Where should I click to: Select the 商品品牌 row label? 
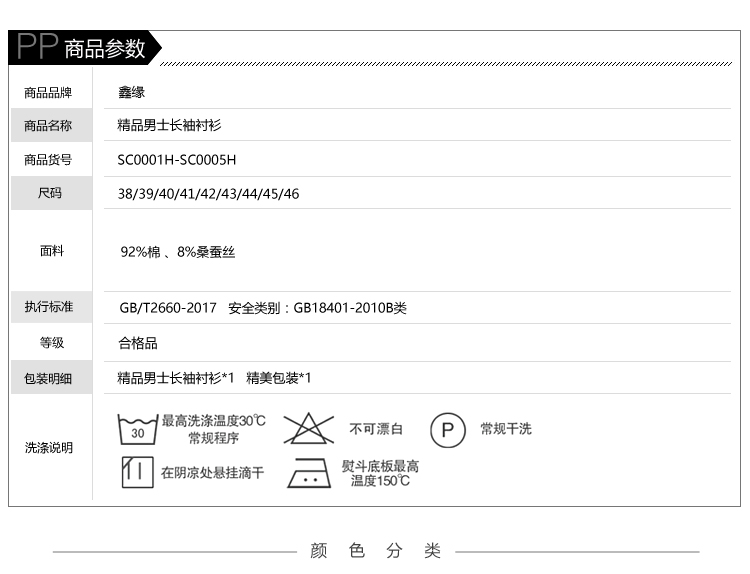tap(48, 93)
